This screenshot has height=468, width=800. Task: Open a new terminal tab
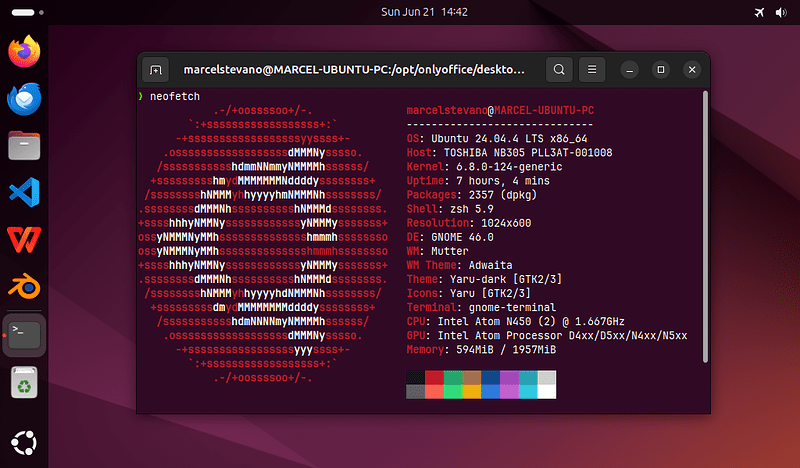pos(156,69)
